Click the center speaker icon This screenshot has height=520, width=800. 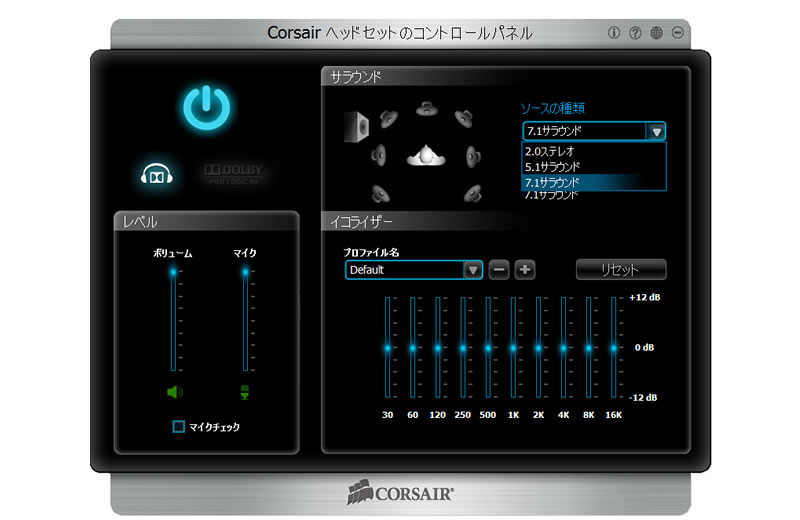pos(427,109)
